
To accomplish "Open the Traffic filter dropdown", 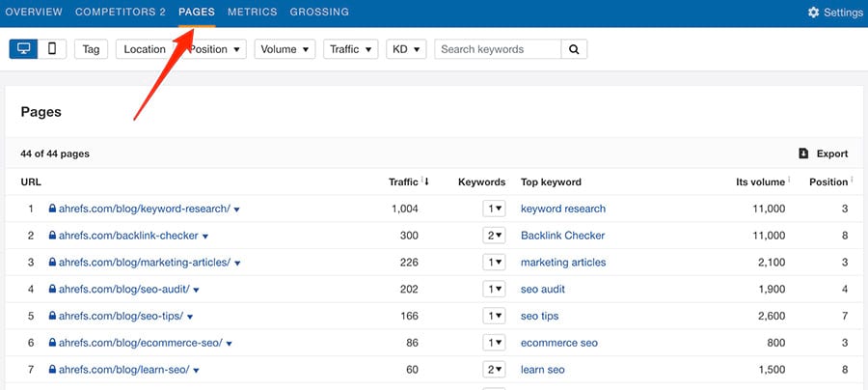I will tap(350, 49).
